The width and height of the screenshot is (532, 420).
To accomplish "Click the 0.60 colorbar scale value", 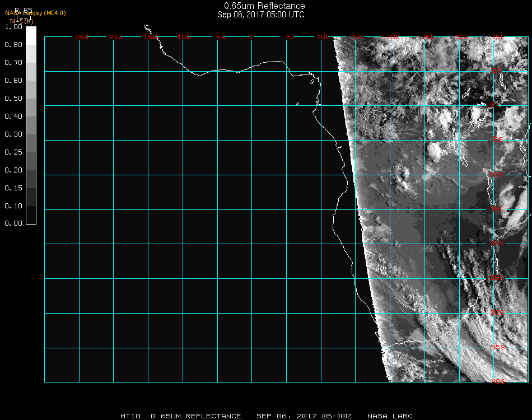I will 13,81.
